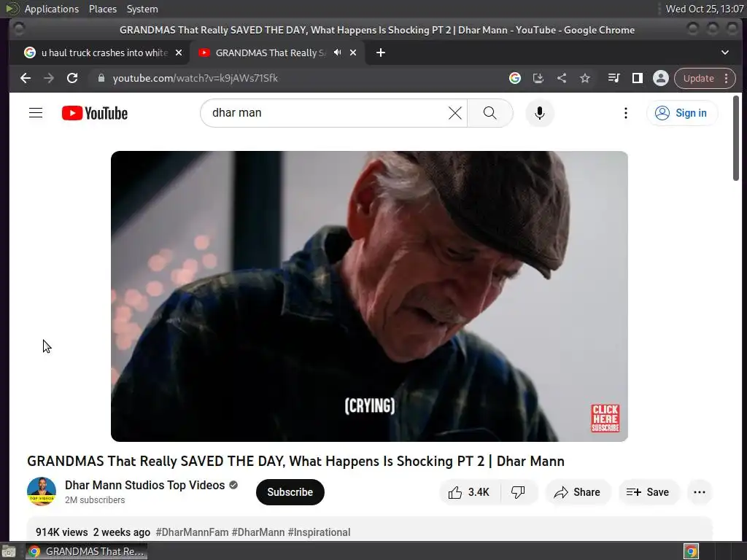This screenshot has width=747, height=560.
Task: Close the u haul truck crashes tab
Action: click(179, 52)
